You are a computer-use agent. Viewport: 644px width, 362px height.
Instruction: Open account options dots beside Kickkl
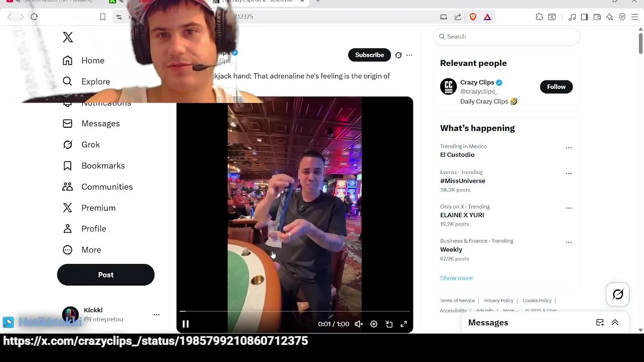tap(156, 315)
